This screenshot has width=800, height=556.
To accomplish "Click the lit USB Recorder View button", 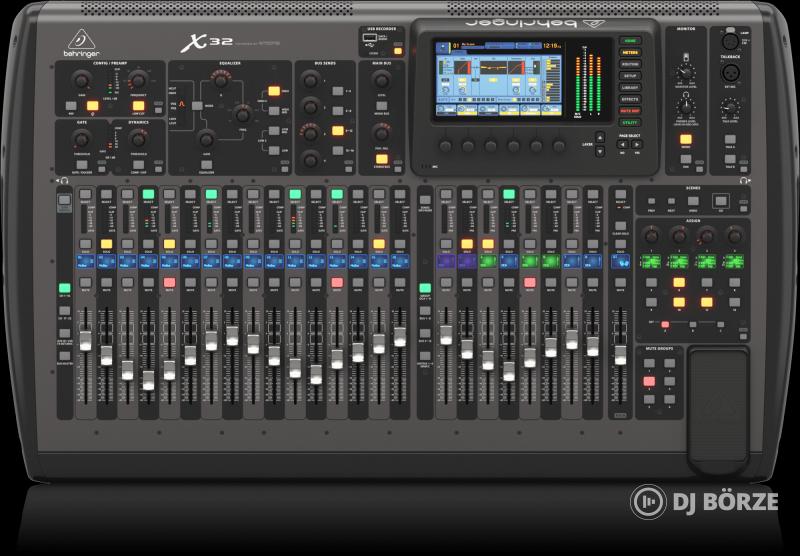I will [397, 51].
